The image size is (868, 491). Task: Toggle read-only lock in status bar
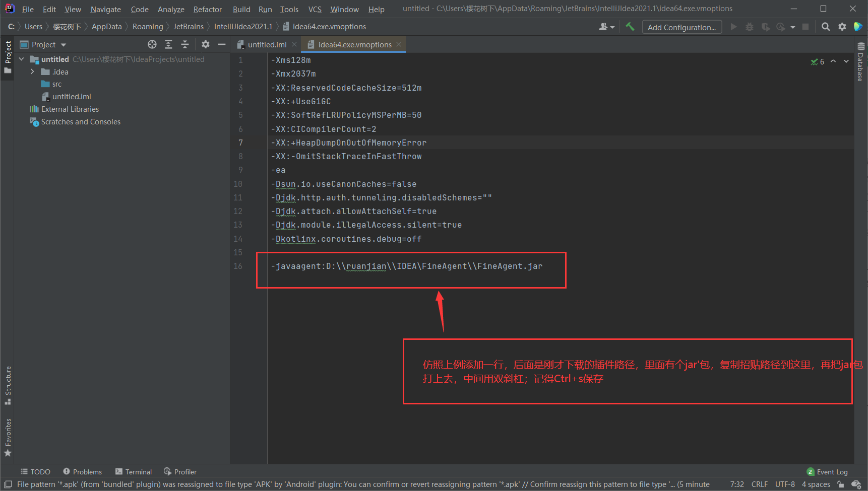(840, 484)
